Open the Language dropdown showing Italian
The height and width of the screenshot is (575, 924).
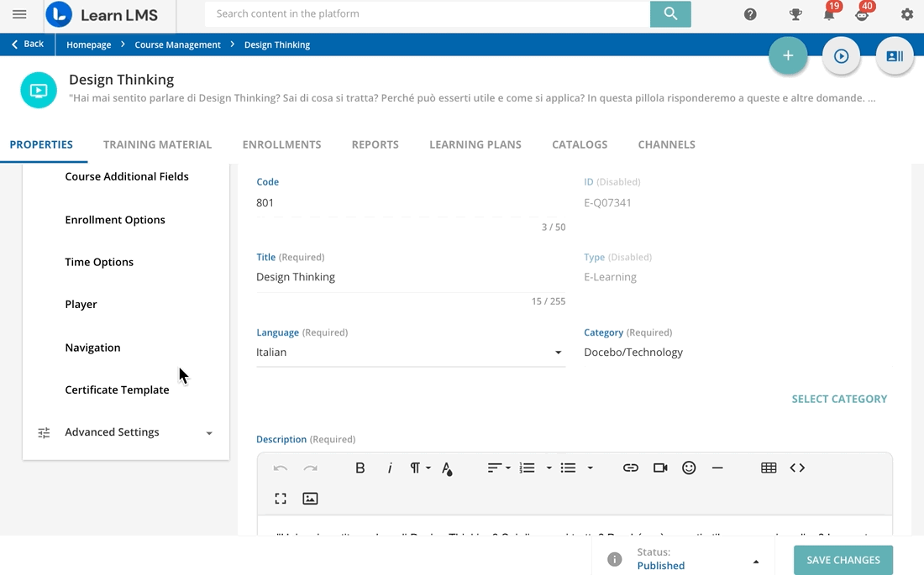coord(411,353)
